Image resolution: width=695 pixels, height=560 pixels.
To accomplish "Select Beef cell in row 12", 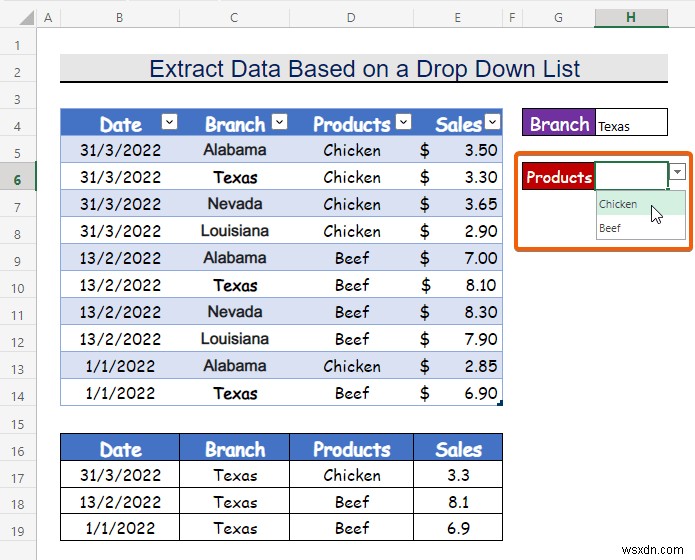I will [x=351, y=339].
